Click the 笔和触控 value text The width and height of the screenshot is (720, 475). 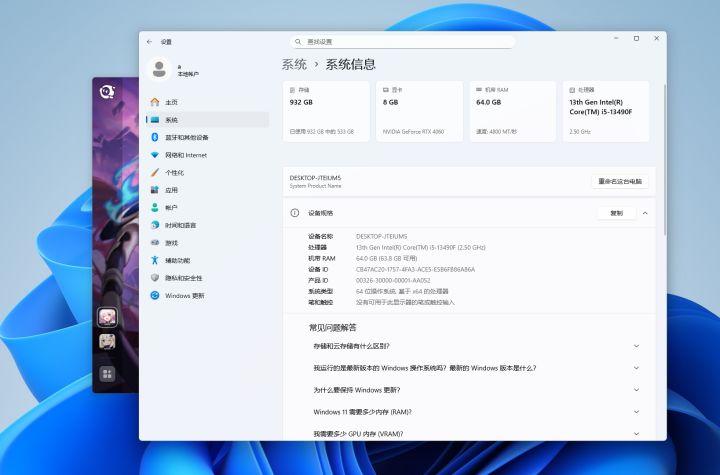(x=405, y=303)
